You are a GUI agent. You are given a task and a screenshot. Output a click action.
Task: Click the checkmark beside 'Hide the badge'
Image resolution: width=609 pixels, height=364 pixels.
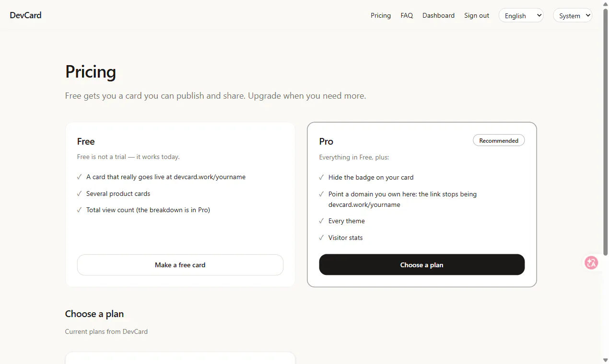[321, 177]
